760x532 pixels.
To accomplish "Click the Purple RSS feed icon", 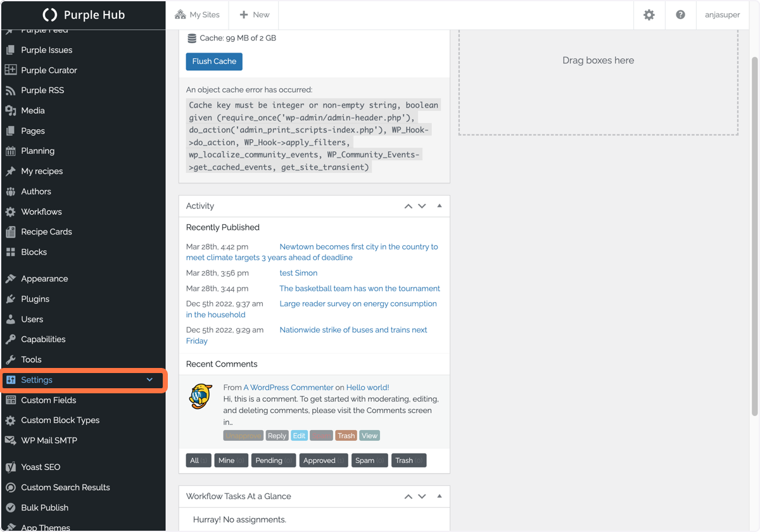I will 10,91.
